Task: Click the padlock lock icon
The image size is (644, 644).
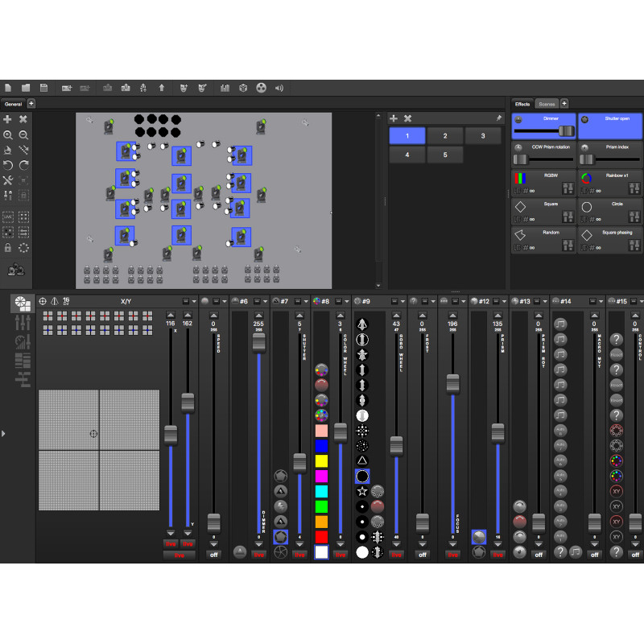Action: pos(8,247)
